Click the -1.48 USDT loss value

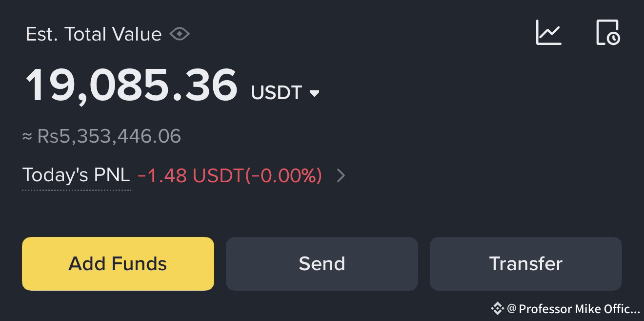tap(190, 175)
